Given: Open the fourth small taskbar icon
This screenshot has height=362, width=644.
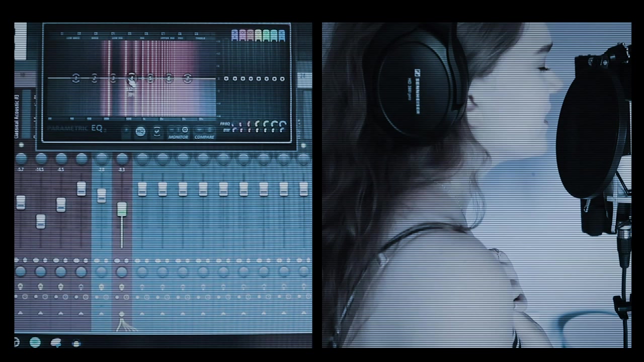Looking at the screenshot, I should pyautogui.click(x=76, y=343).
